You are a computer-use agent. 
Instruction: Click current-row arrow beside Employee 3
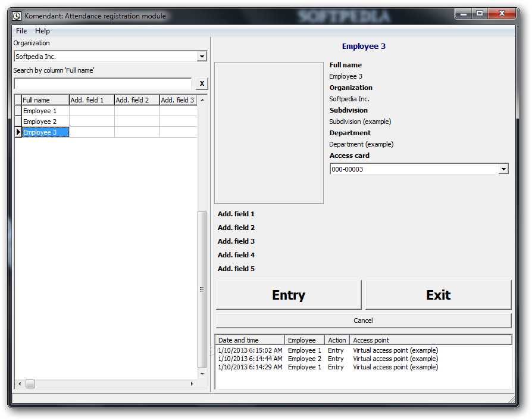click(18, 132)
